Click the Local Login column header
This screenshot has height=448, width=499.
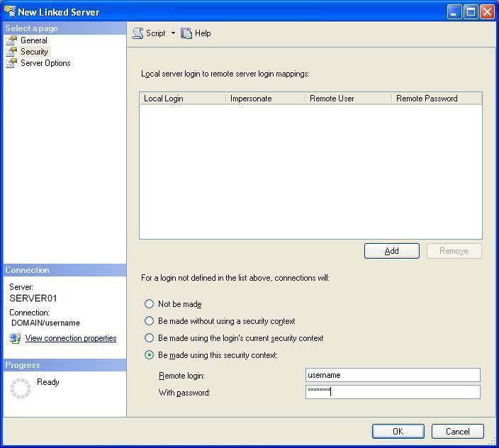coord(183,99)
